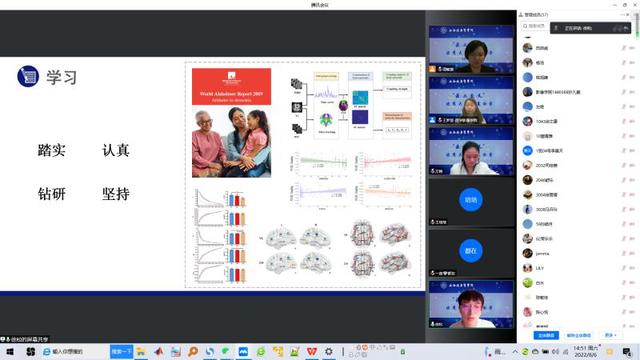Toggle the camera icon beside jemma
The width and height of the screenshot is (640, 360).
632,253
